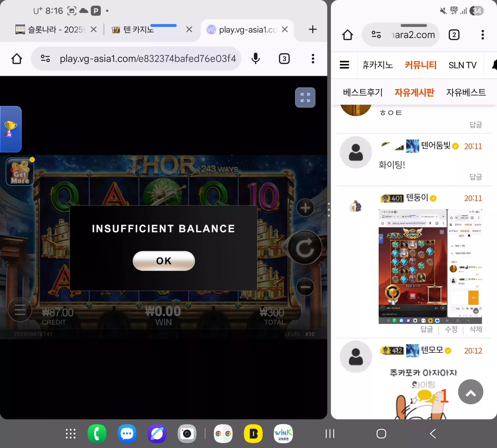Open 텐어둠빛 profile avatar
The height and width of the screenshot is (448, 497).
[356, 152]
